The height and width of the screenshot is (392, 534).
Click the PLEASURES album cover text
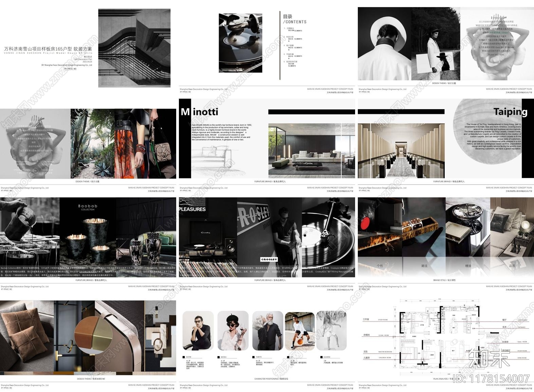(192, 209)
